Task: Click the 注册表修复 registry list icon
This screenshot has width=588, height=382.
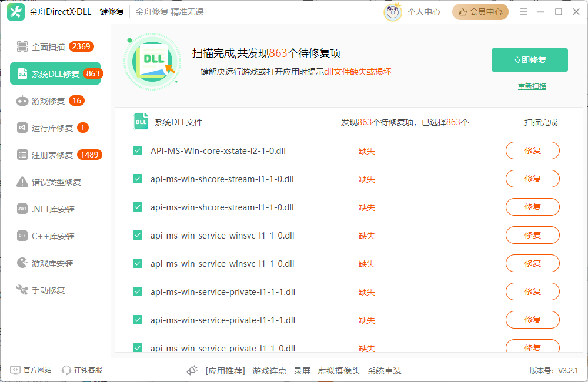Action: coord(22,155)
